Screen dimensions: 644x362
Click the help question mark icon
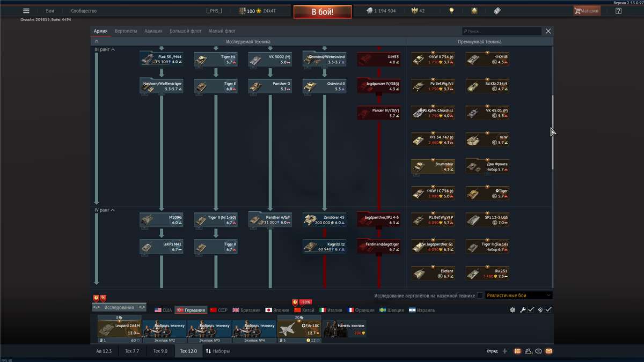[x=618, y=11]
